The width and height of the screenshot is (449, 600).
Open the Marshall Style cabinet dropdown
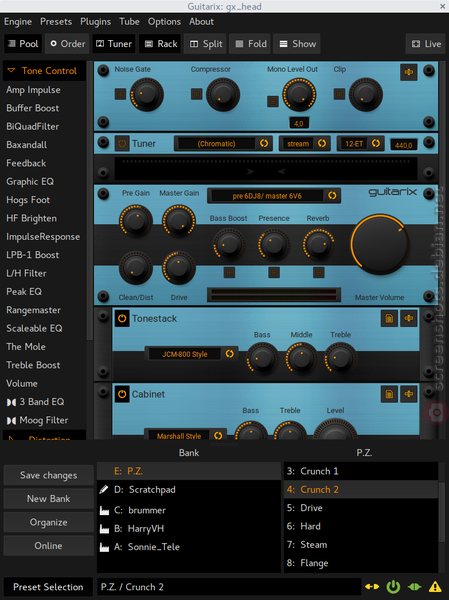[186, 435]
